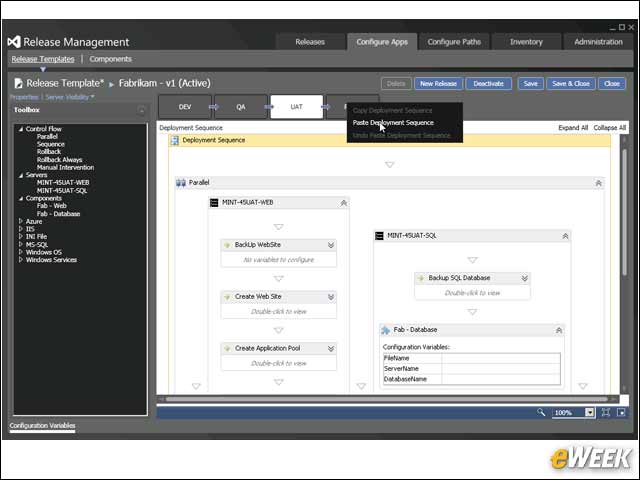Screen dimensions: 640x480
Task: Click the zoom magnifier icon
Action: point(541,412)
